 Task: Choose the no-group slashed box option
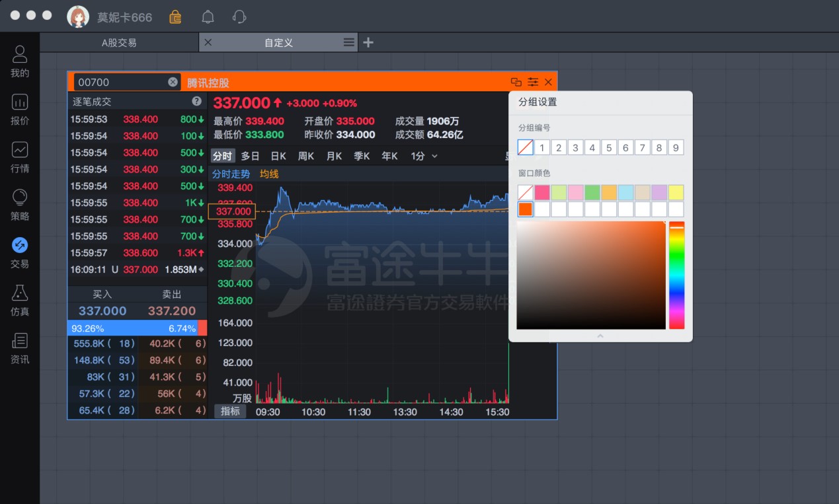pyautogui.click(x=526, y=147)
